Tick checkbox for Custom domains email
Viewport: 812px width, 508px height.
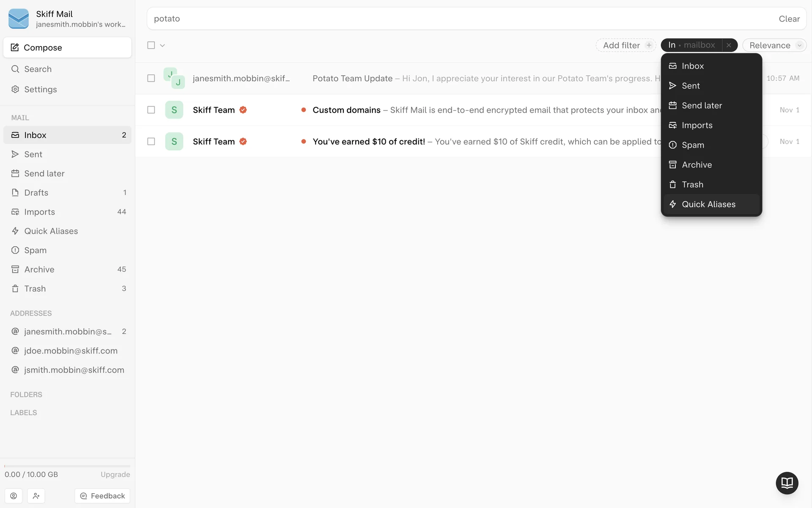tap(151, 110)
